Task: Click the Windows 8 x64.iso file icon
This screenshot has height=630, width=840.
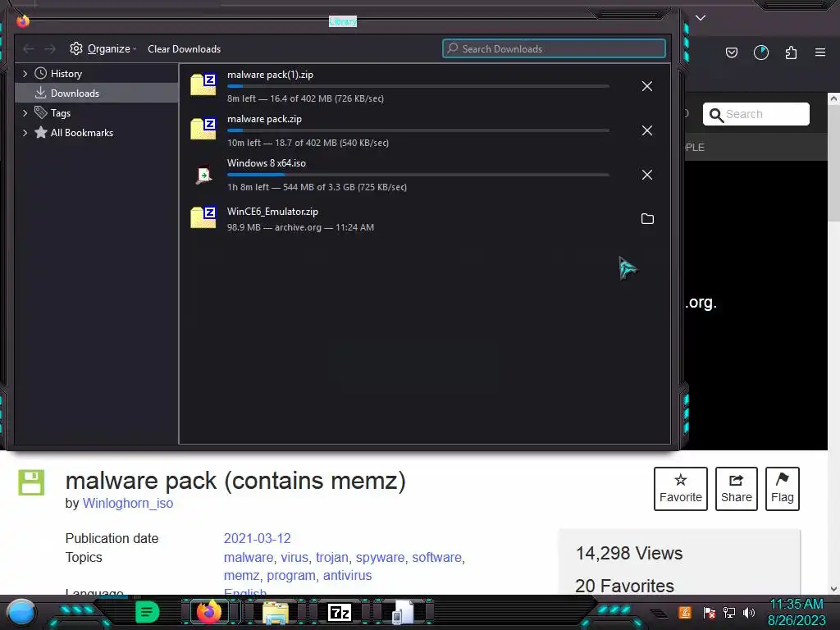Action: pyautogui.click(x=203, y=175)
